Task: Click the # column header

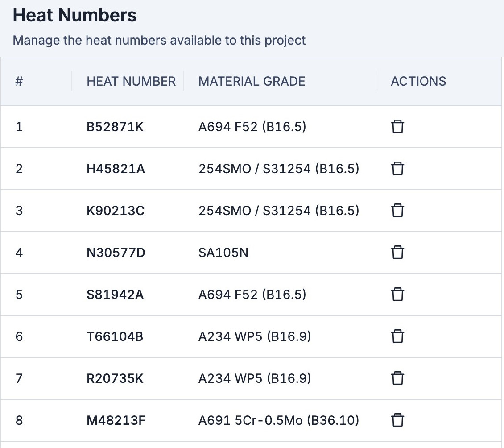Action: click(x=19, y=81)
